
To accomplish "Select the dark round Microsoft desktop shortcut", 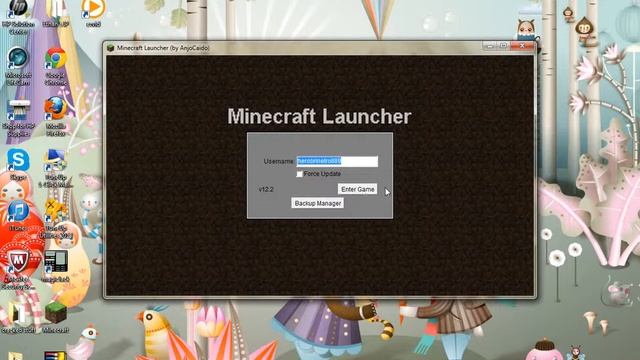I will point(18,67).
